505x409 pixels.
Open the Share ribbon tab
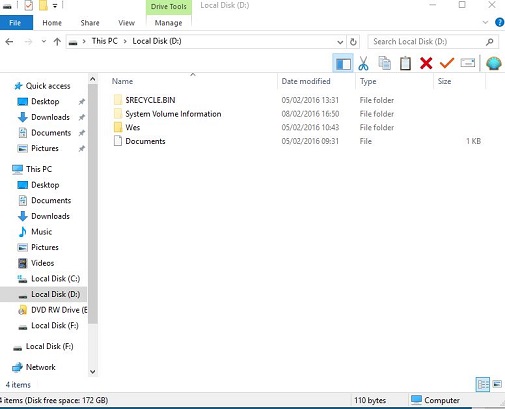(x=90, y=23)
